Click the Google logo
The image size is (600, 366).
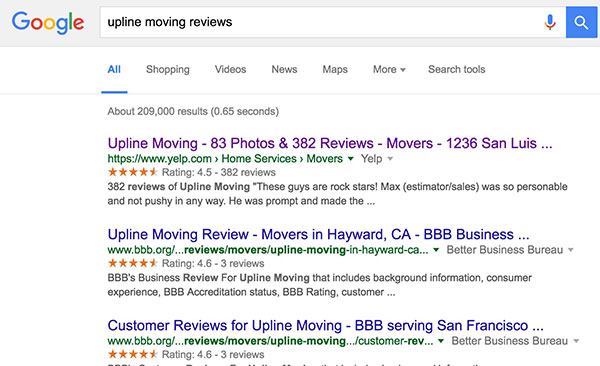48,23
